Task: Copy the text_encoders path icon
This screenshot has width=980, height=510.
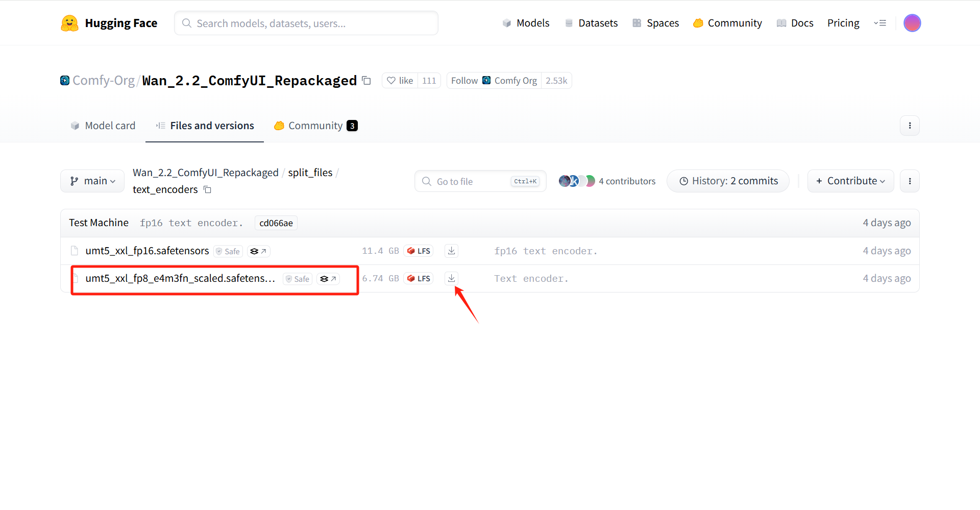Action: (207, 190)
